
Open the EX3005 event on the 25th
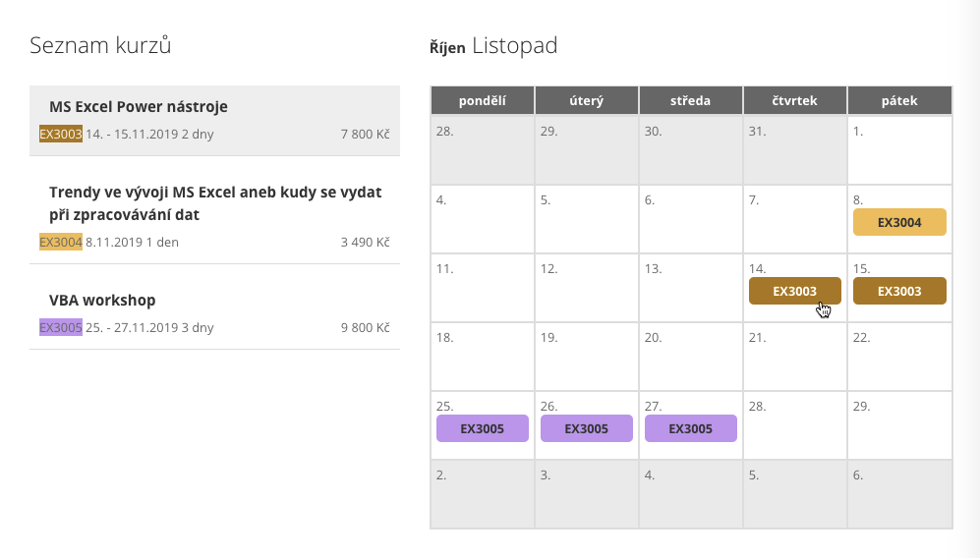(483, 428)
